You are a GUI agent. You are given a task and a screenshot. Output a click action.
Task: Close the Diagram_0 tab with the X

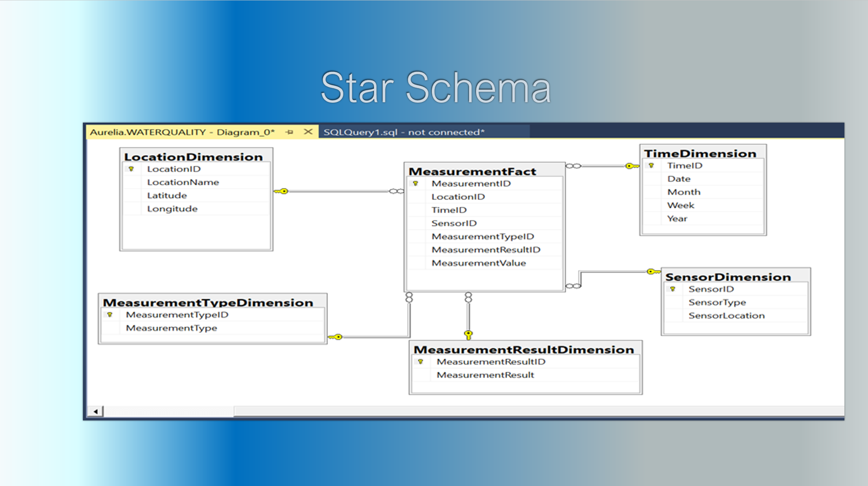pyautogui.click(x=308, y=131)
